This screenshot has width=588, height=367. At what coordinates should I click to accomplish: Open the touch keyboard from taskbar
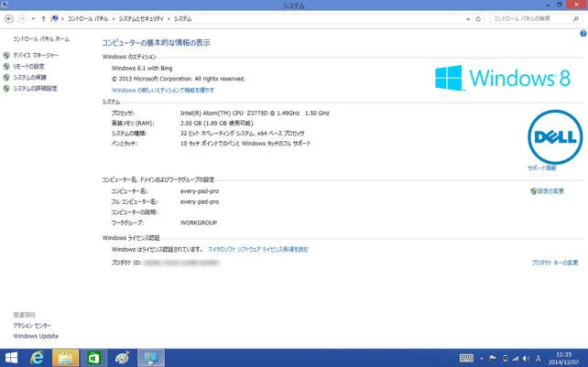click(466, 358)
